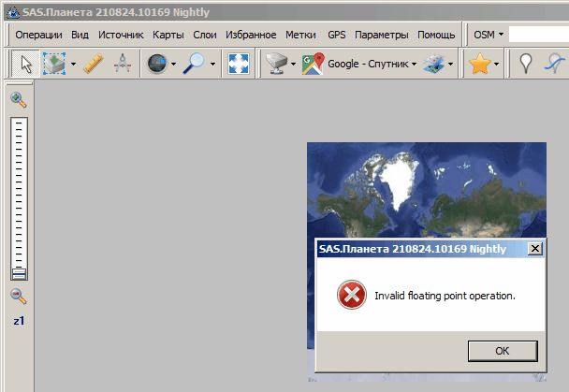The image size is (569, 392).
Task: Add a new placemark pin
Action: (x=526, y=65)
